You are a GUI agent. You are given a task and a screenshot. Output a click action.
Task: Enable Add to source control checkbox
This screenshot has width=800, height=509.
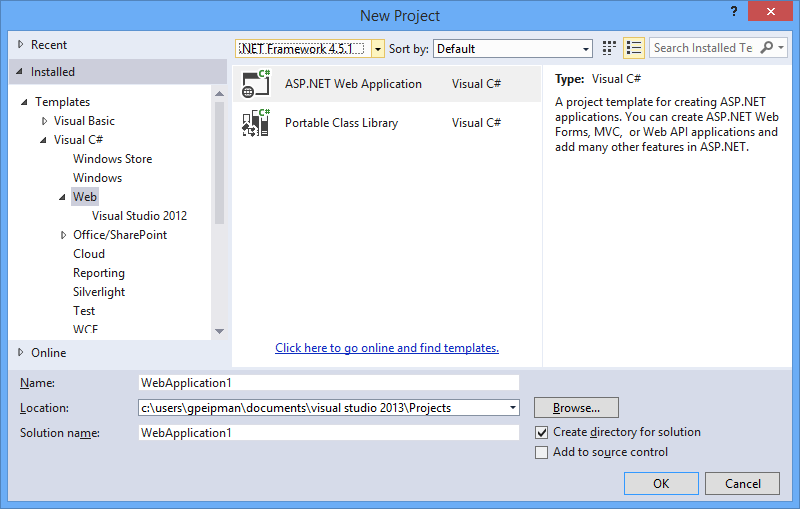pos(541,452)
